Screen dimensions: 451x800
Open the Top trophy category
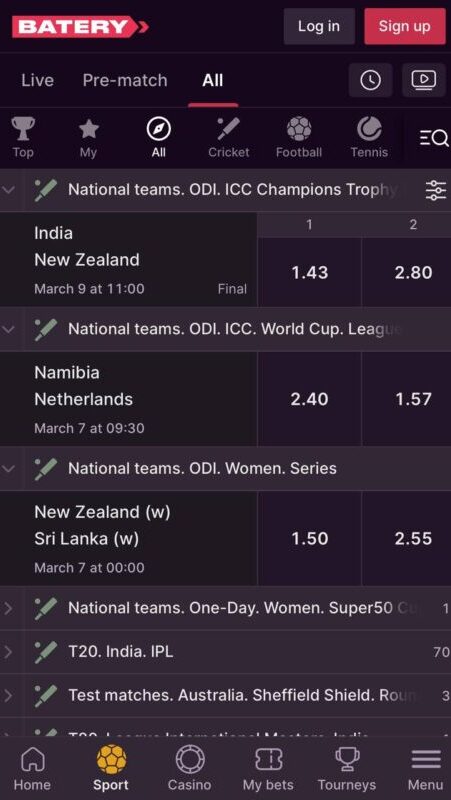coord(23,137)
